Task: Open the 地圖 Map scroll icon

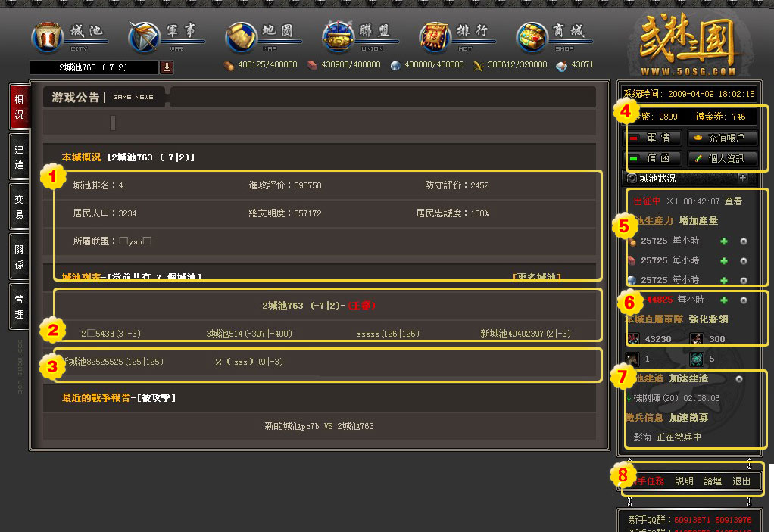Action: click(x=241, y=37)
